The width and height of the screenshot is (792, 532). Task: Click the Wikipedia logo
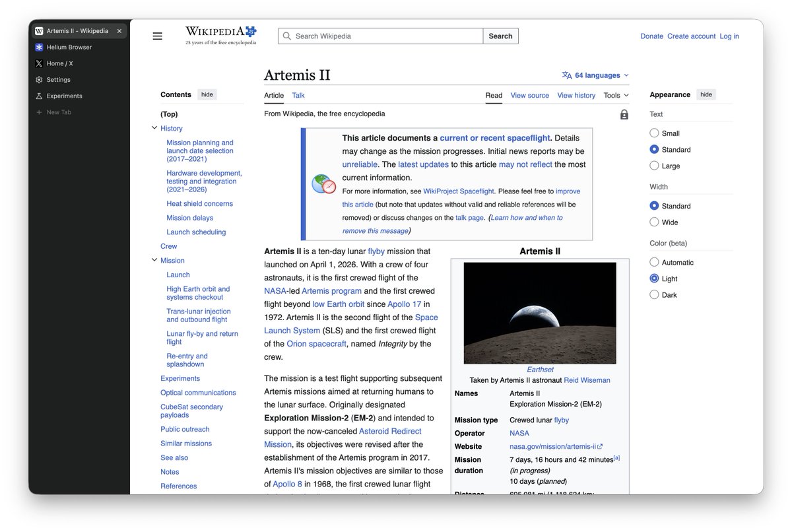[x=220, y=36]
